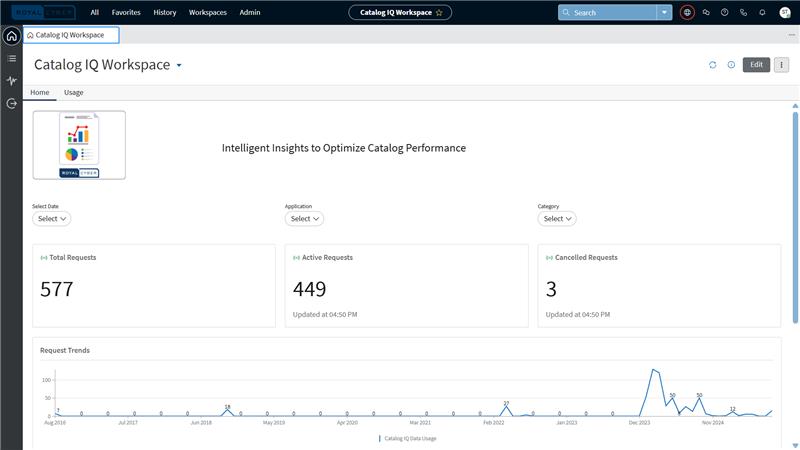This screenshot has height=450, width=800.
Task: Open the Favorites menu in top navigation
Action: (126, 12)
